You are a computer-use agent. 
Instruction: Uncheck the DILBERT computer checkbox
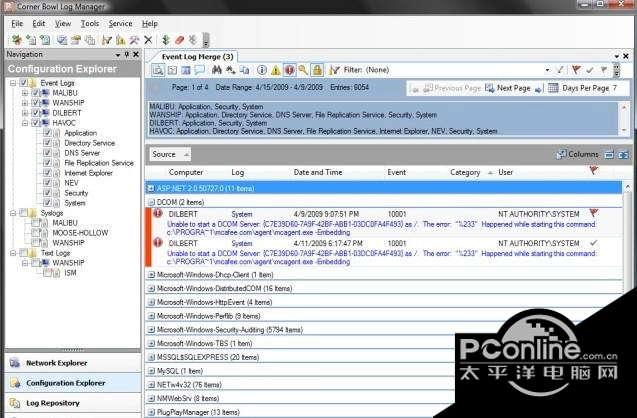[x=35, y=113]
